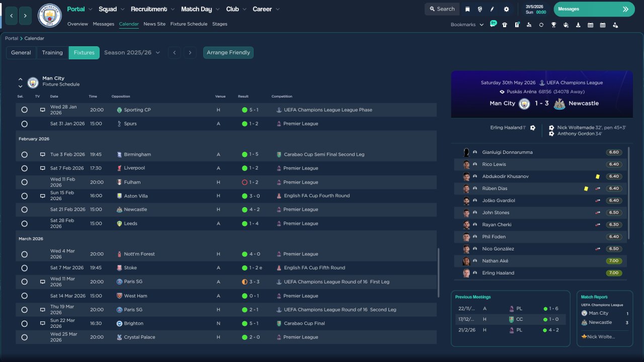Open the shirt kit bookmark shortcut
Viewport: 644px width, 362px height.
(505, 25)
